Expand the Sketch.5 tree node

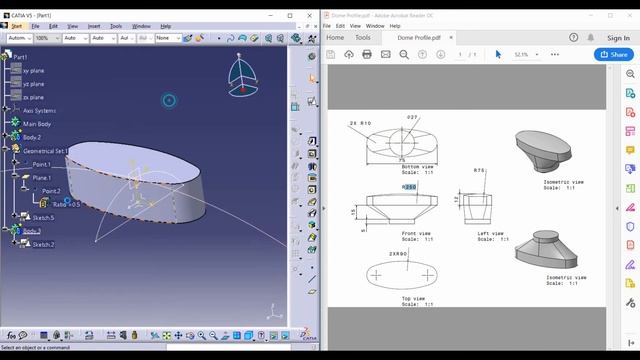coord(14,216)
